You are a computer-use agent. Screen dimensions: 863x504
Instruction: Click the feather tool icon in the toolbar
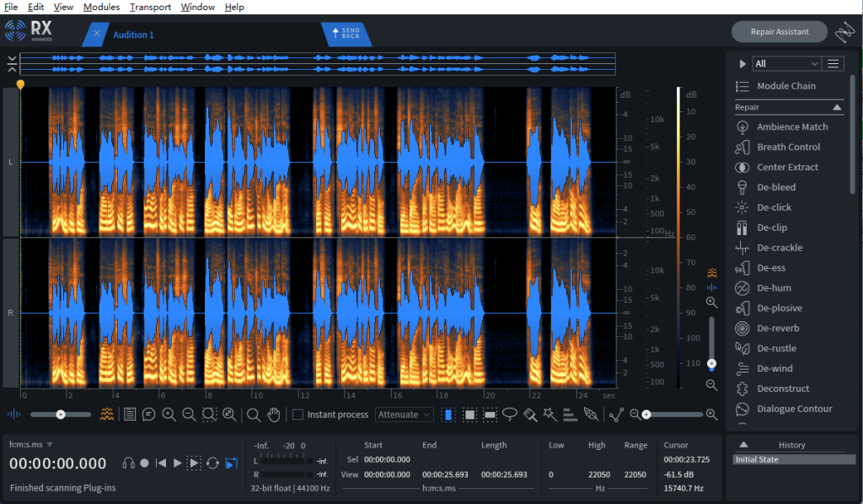pyautogui.click(x=591, y=415)
